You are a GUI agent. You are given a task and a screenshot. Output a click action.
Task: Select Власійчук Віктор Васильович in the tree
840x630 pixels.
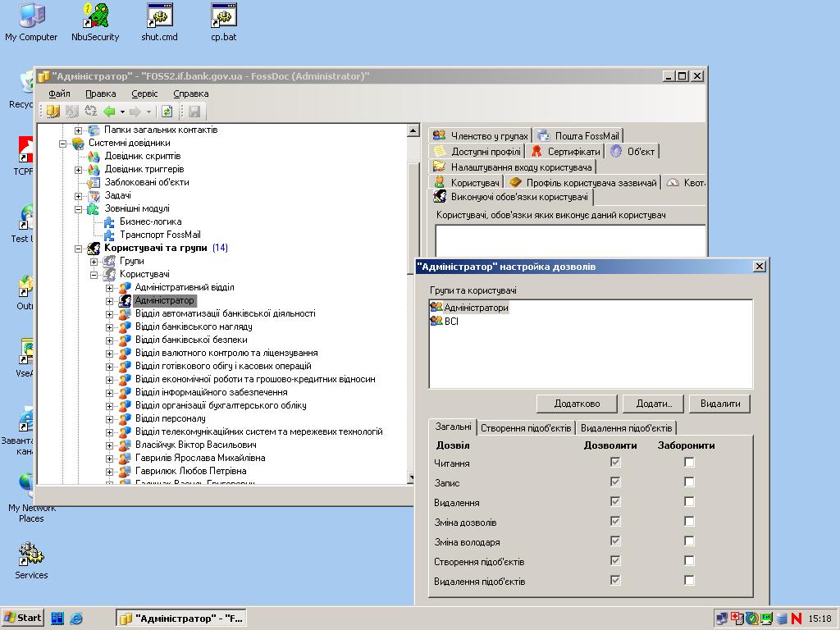coord(195,445)
